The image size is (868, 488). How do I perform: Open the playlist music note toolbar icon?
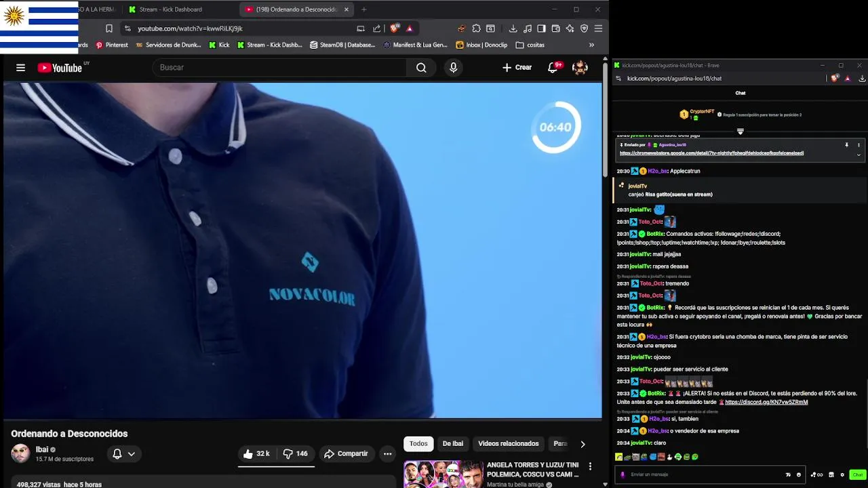tap(528, 28)
